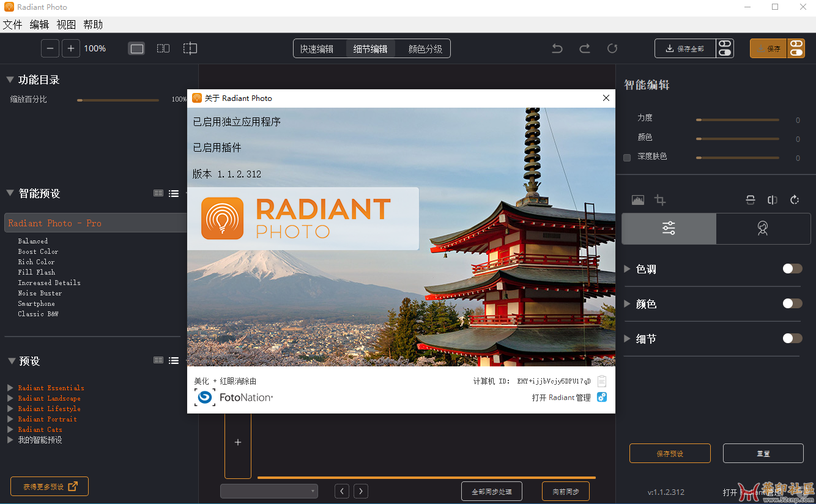Select the crop tool
The image size is (816, 504).
click(659, 200)
